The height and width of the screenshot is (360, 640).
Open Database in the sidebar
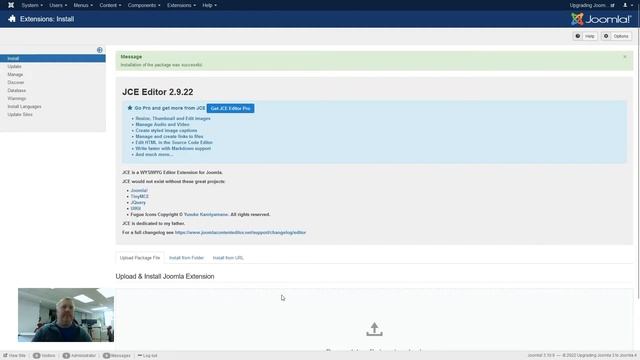click(x=16, y=91)
